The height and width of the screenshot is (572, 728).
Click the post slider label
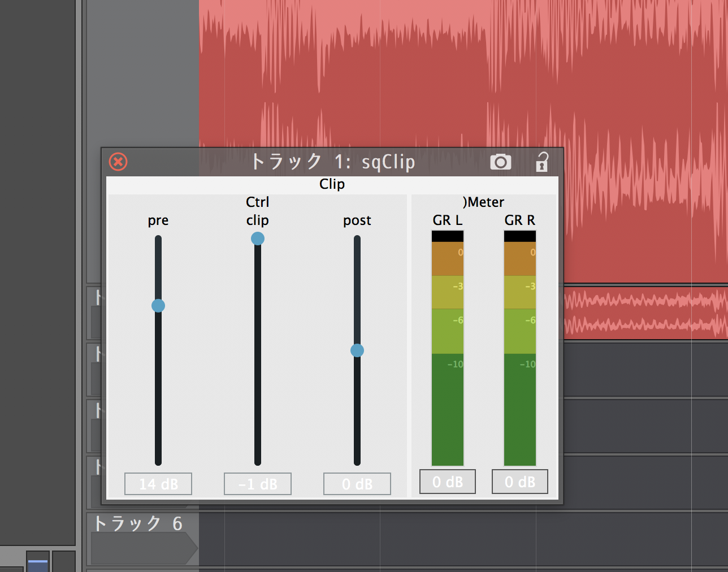pos(357,220)
